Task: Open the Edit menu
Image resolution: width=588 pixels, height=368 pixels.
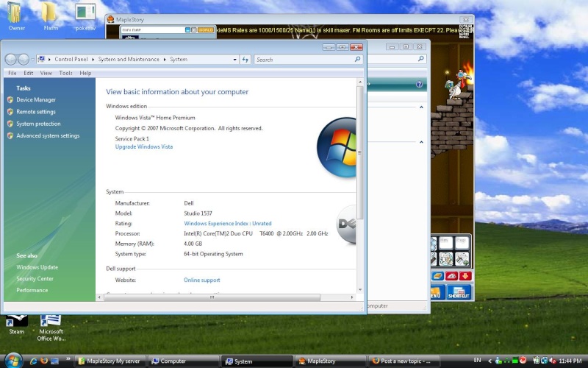Action: tap(29, 73)
